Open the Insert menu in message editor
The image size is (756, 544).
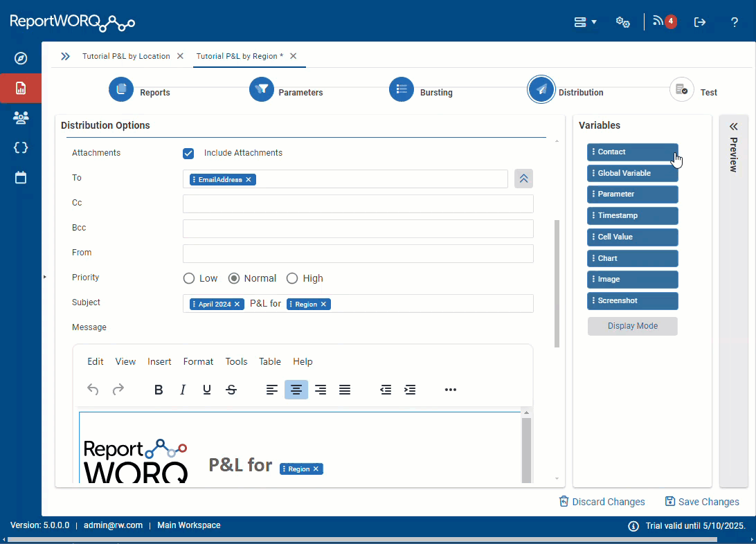[159, 361]
